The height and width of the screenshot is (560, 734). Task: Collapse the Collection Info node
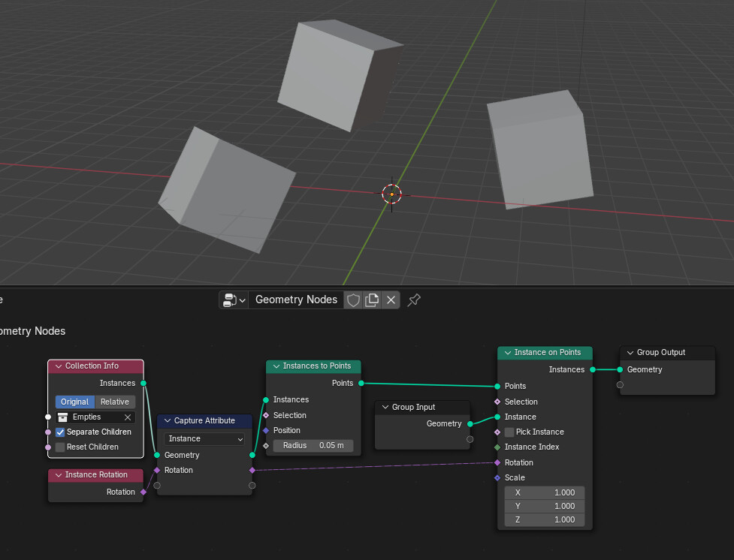59,366
